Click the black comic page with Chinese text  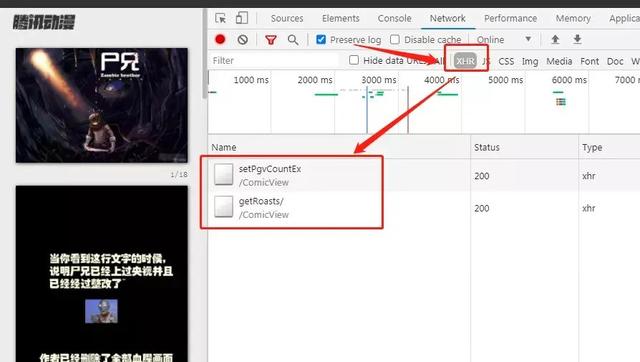102,273
